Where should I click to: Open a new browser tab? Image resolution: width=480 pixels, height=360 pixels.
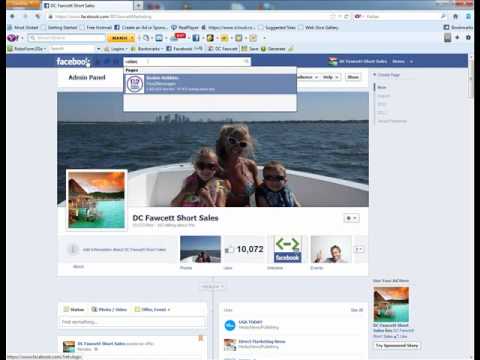tap(138, 5)
